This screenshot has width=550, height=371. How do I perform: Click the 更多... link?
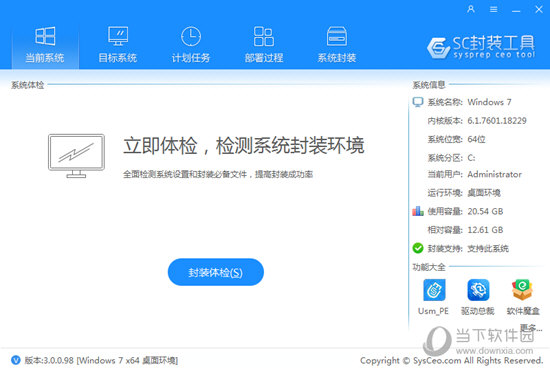pyautogui.click(x=531, y=329)
